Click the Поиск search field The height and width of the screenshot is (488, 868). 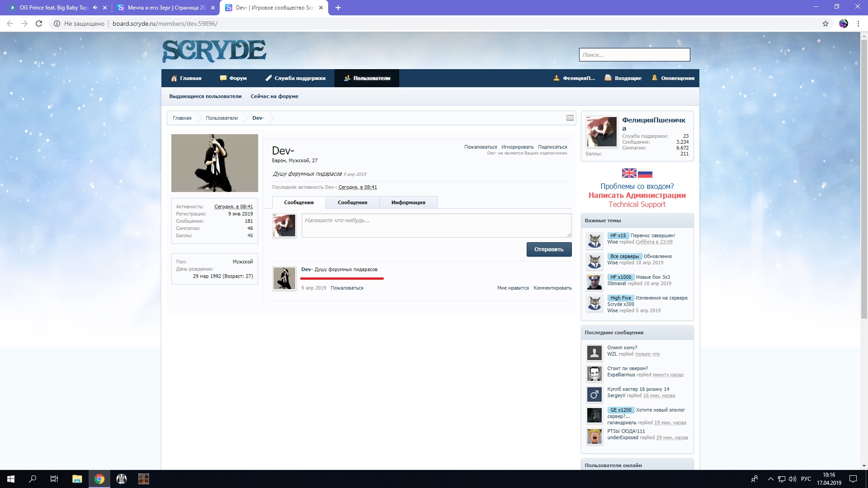[634, 55]
